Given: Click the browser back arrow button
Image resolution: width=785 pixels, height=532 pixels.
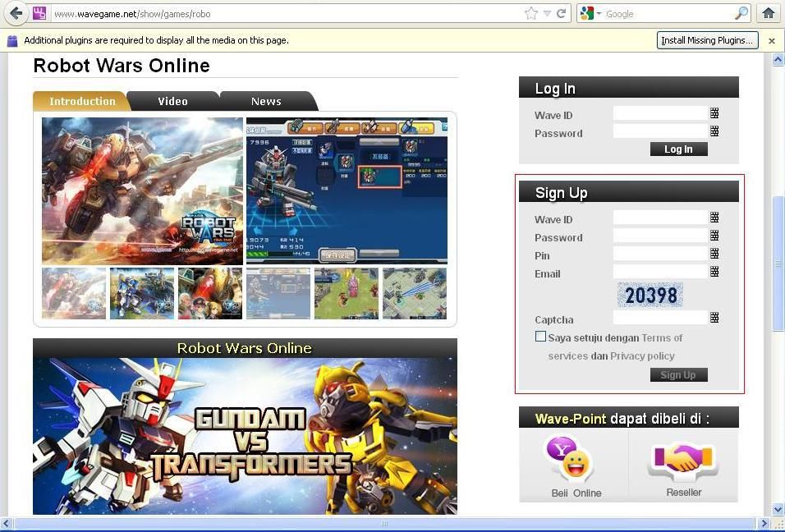Looking at the screenshot, I should (16, 13).
